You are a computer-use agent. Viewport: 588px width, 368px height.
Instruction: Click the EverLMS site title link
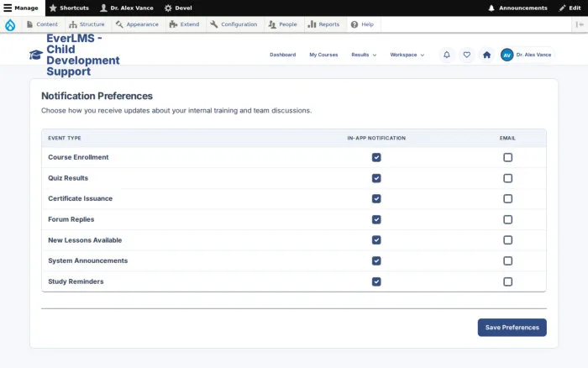click(83, 55)
